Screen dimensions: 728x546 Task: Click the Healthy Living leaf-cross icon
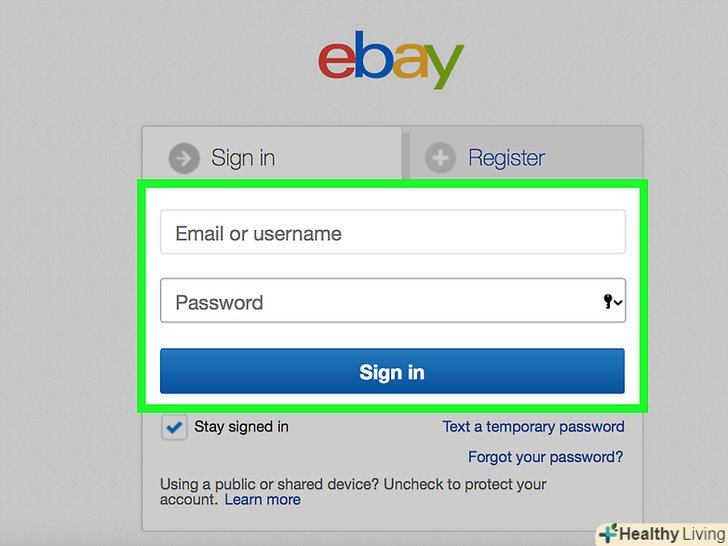608,533
